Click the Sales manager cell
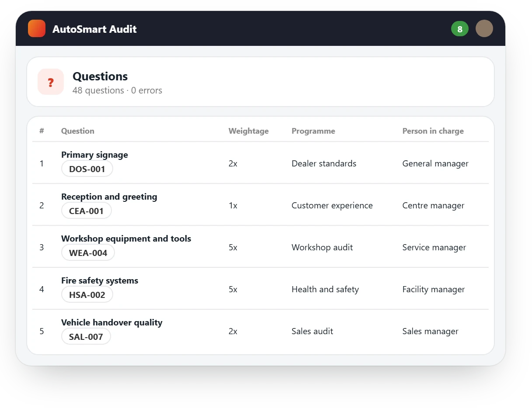The width and height of the screenshot is (532, 408). point(431,331)
